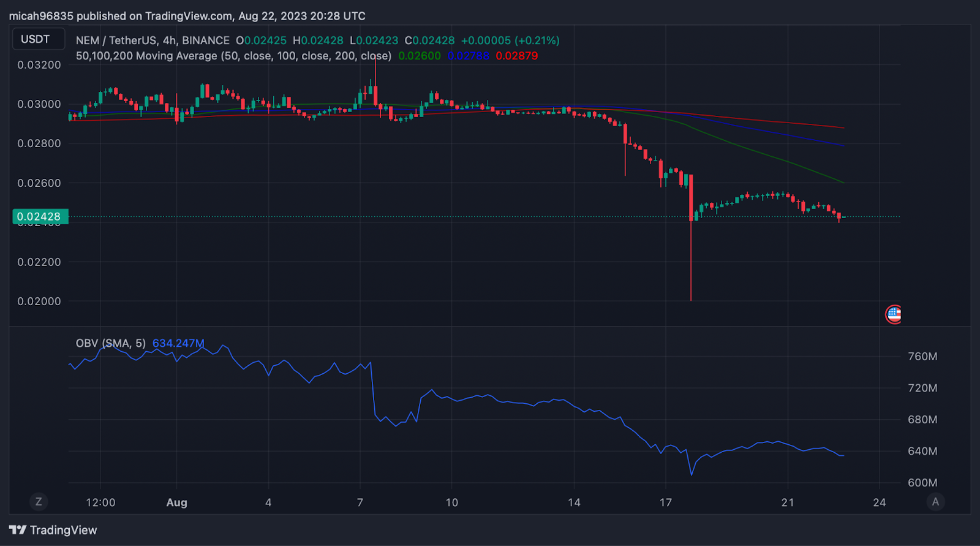The height and width of the screenshot is (546, 980).
Task: Click the 600M OBV axis label
Action: point(922,483)
